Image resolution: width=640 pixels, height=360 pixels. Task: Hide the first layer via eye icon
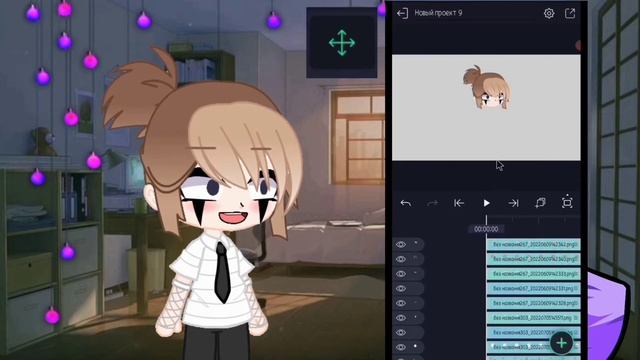click(401, 244)
